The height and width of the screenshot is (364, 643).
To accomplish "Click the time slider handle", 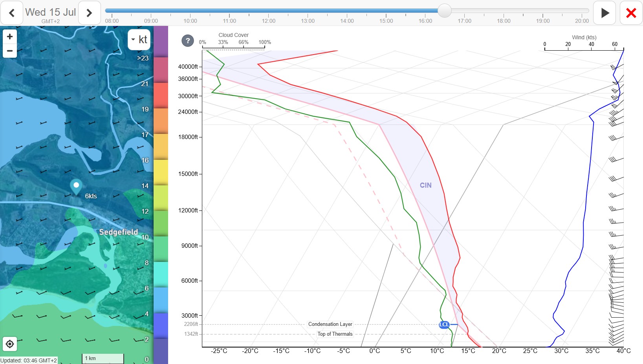I will (444, 11).
